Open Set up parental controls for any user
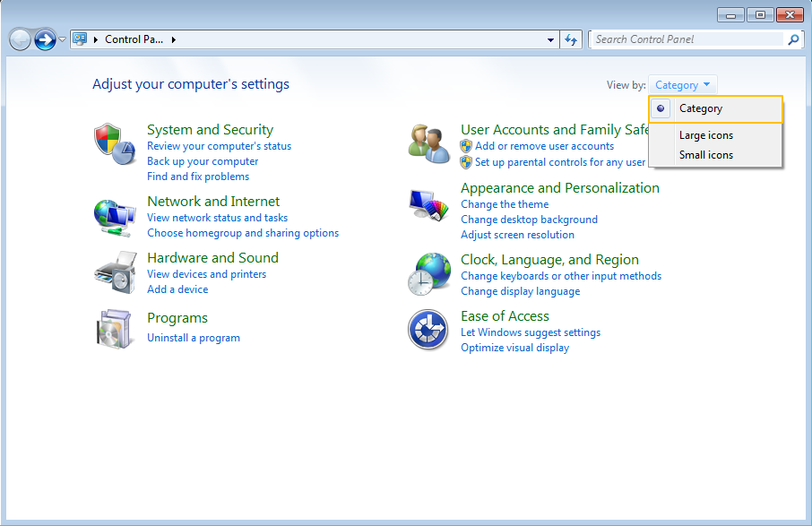Screen dimensions: 812x526 click(560, 162)
